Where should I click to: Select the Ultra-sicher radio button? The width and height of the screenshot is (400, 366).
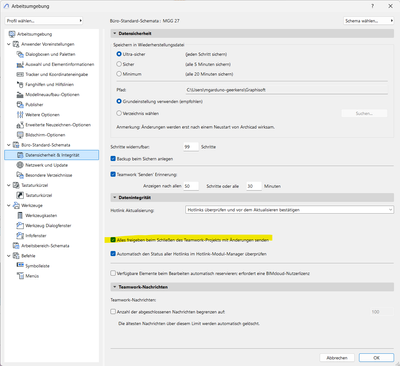click(x=119, y=54)
